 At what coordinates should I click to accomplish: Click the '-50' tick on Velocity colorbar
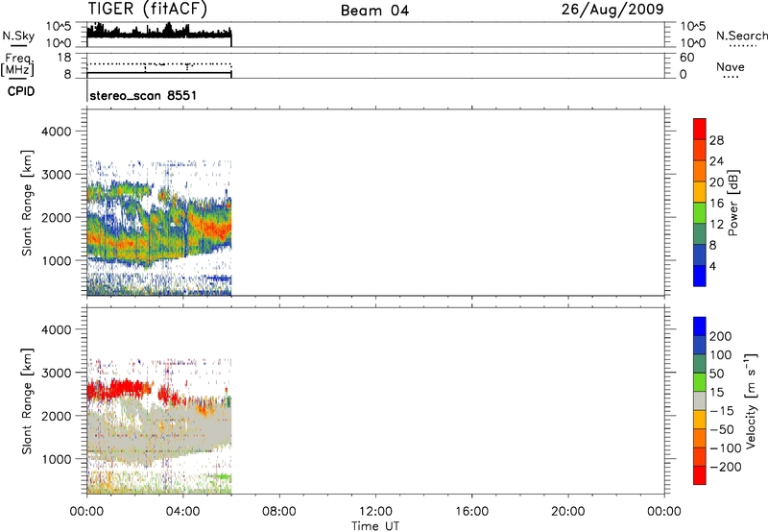721,429
